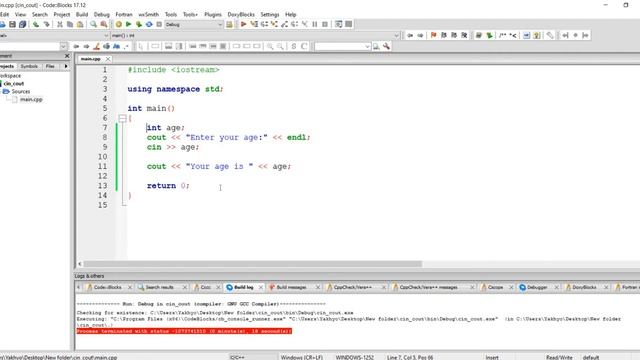The width and height of the screenshot is (640, 360).
Task: Click the Jump back arrow in browse toolbar
Action: (x=410, y=36)
